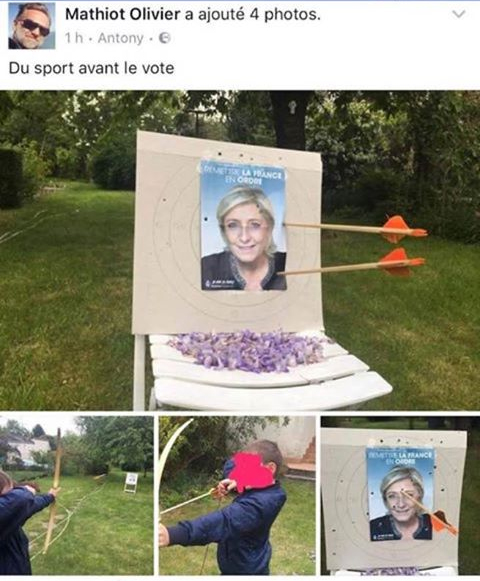The width and height of the screenshot is (480, 581).
Task: Click the upper orange-fletched arrow in main photo
Action: click(x=356, y=228)
